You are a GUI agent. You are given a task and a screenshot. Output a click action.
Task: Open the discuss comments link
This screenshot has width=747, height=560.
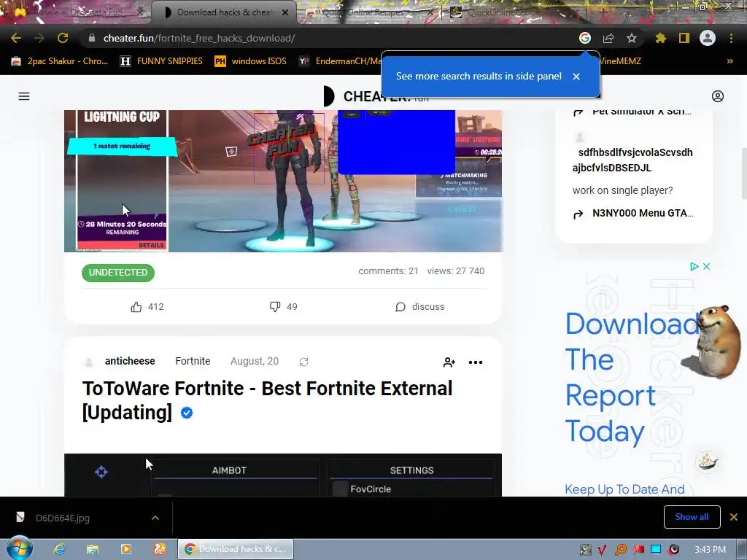(419, 307)
